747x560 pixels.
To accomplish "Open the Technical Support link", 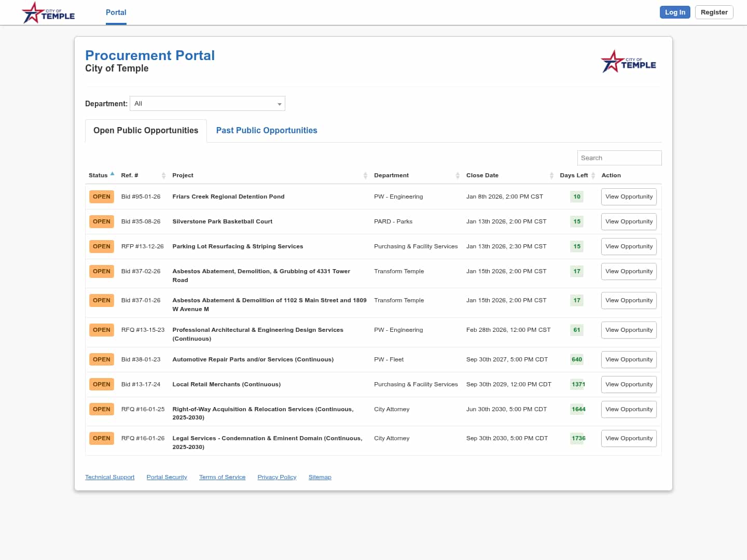I will tap(109, 477).
